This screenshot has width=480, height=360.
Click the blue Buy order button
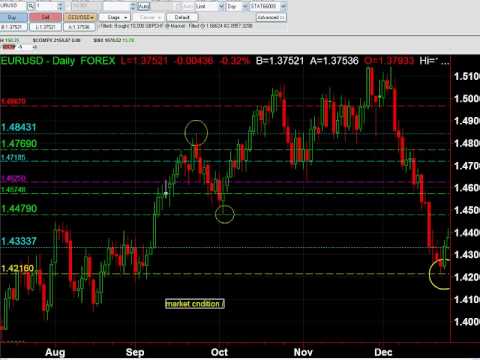pyautogui.click(x=13, y=17)
